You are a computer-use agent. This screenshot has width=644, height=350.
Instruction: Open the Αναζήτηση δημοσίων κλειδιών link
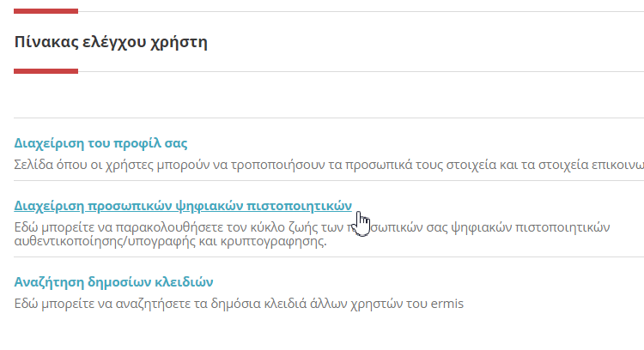click(113, 282)
